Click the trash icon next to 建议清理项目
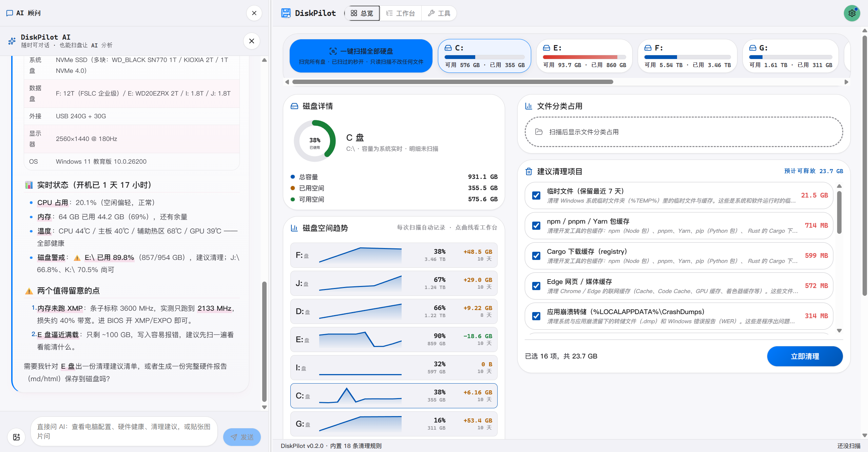This screenshot has height=452, width=868. 528,171
